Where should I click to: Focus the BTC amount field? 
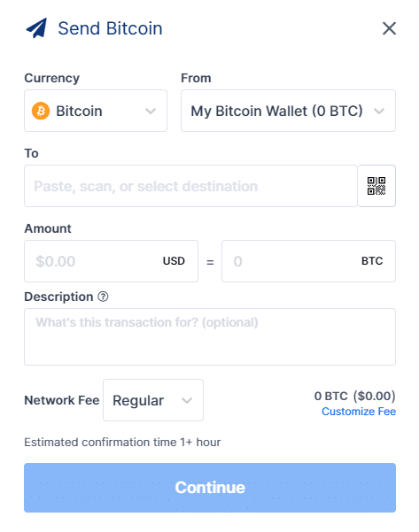(308, 261)
